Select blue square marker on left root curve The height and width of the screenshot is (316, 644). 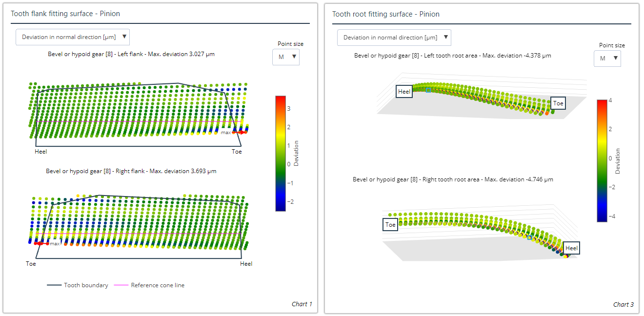428,90
